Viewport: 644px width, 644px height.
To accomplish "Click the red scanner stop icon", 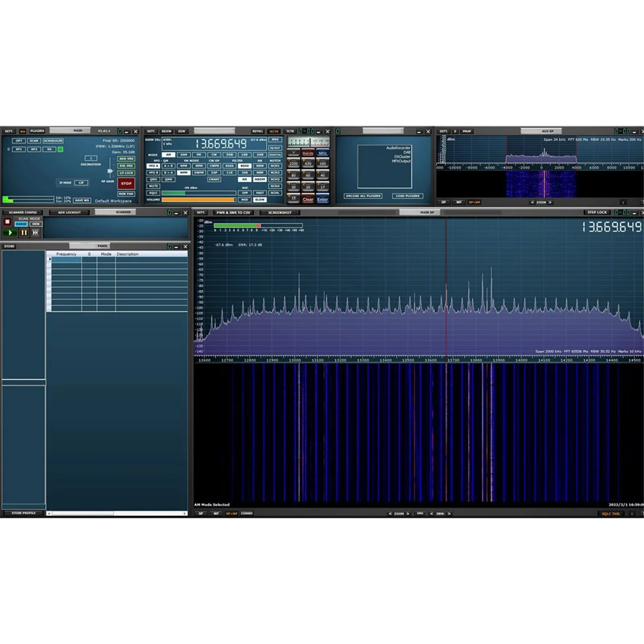I will point(8,221).
